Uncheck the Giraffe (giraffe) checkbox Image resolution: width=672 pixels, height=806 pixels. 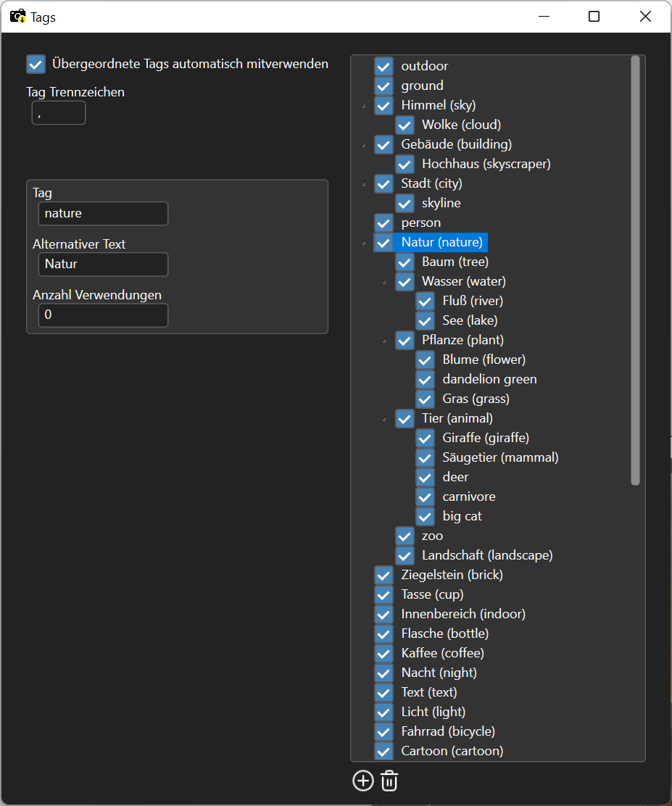tap(426, 438)
